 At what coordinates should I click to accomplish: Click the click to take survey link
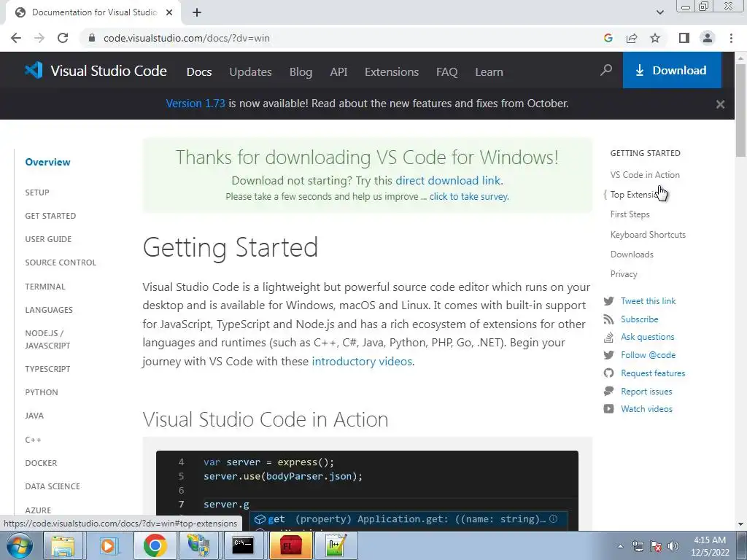pyautogui.click(x=469, y=196)
